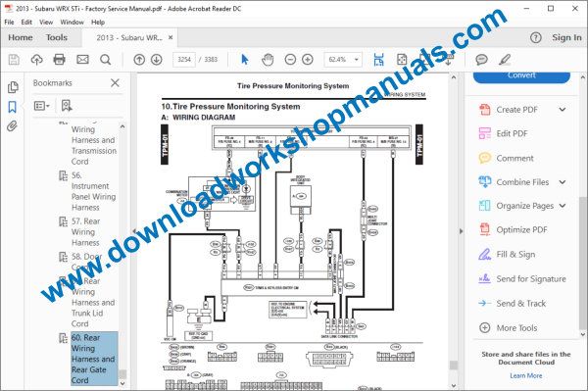The height and width of the screenshot is (391, 588).
Task: Click bookmarks panel scroll down arrow
Action: click(x=122, y=384)
